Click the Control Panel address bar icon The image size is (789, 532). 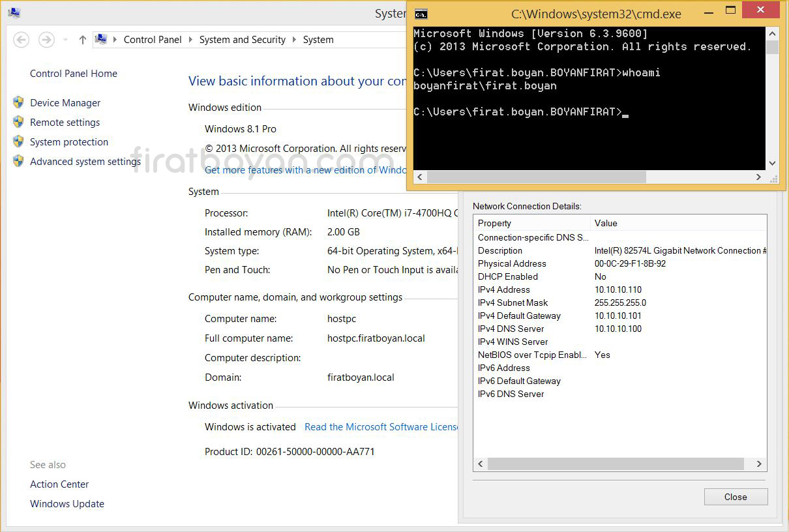[101, 39]
